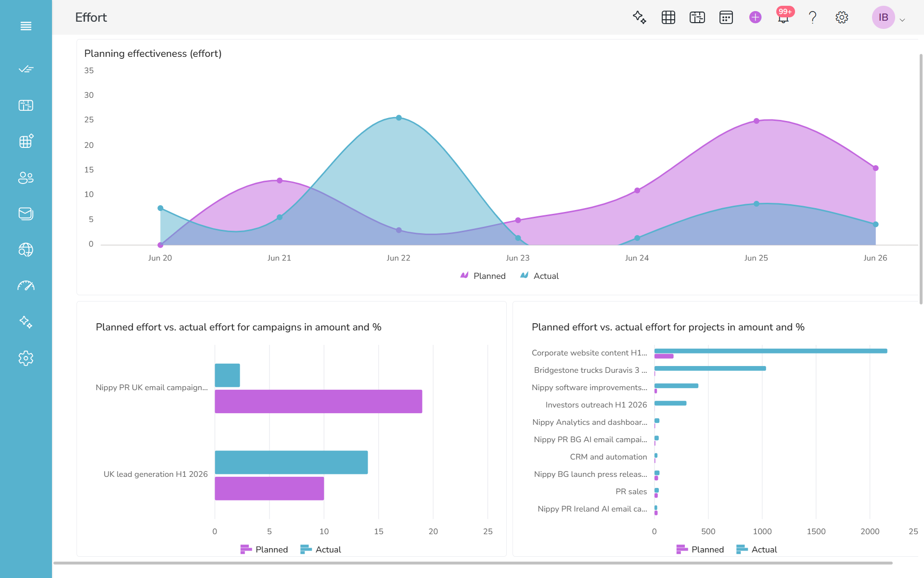This screenshot has width=924, height=578.
Task: Click the 'Corporate website content H1...' label
Action: click(590, 353)
